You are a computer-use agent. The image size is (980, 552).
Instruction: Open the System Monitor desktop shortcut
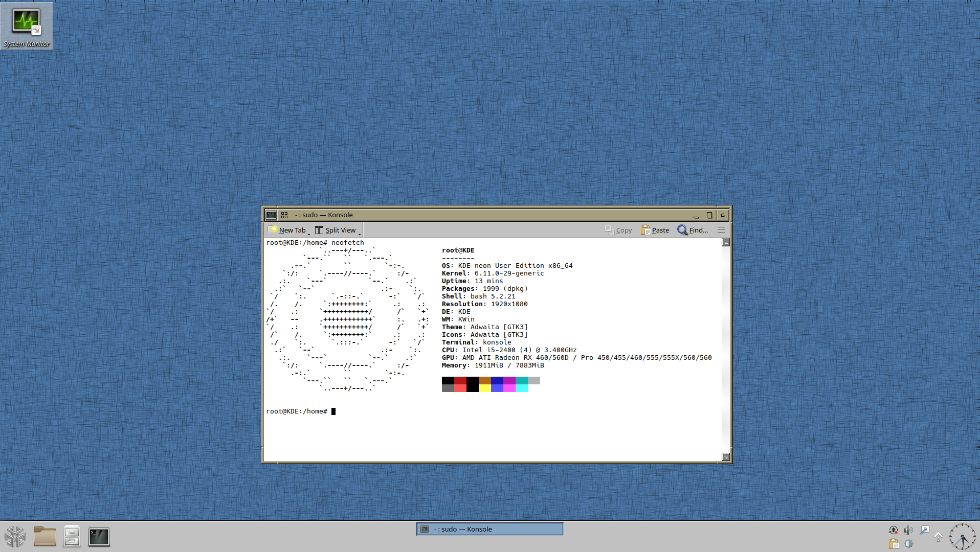[26, 26]
